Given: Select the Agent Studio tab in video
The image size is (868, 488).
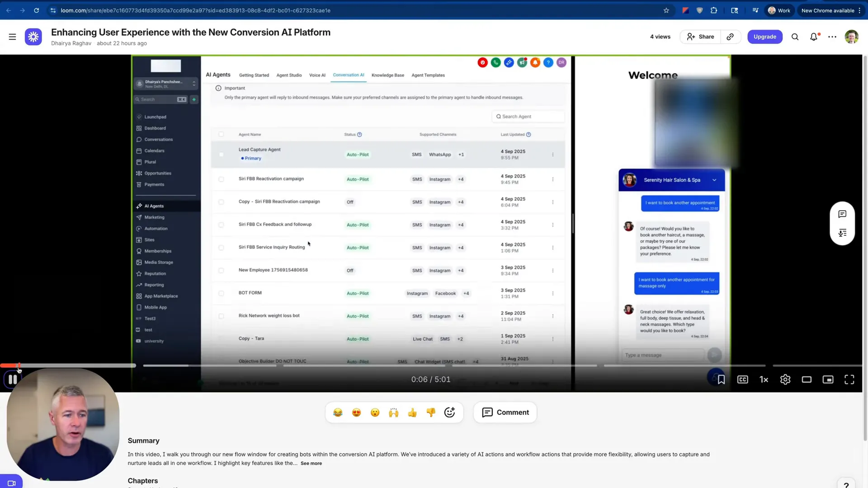Looking at the screenshot, I should pyautogui.click(x=289, y=75).
